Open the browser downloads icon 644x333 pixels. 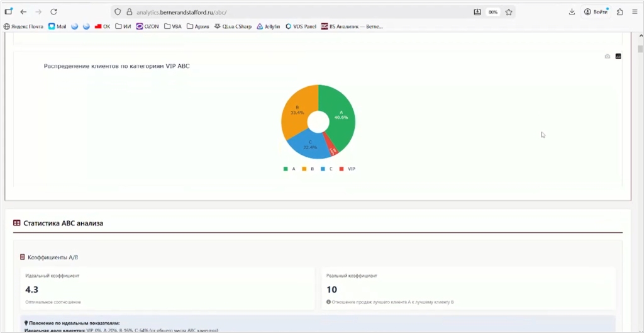(572, 12)
